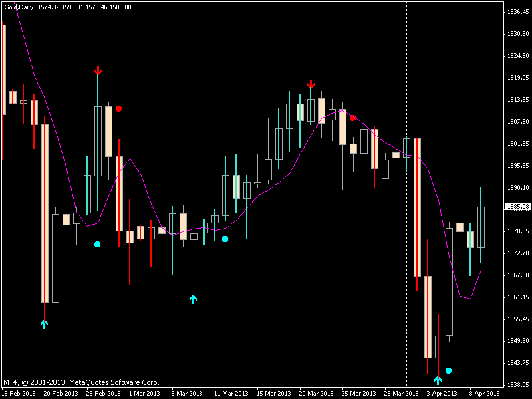Click the 1543.75 price scale label
The image size is (532, 399).
[x=518, y=363]
